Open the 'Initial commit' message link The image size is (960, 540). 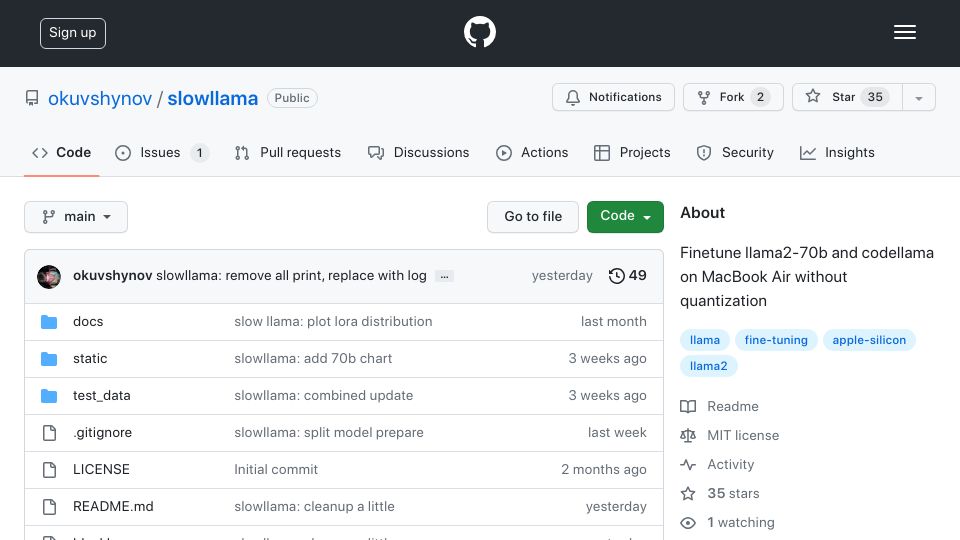pos(276,469)
